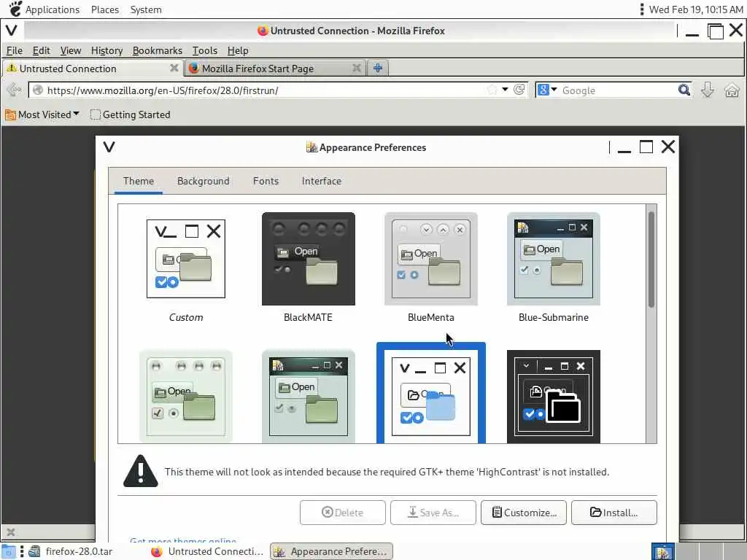Open the Places menu

105,9
